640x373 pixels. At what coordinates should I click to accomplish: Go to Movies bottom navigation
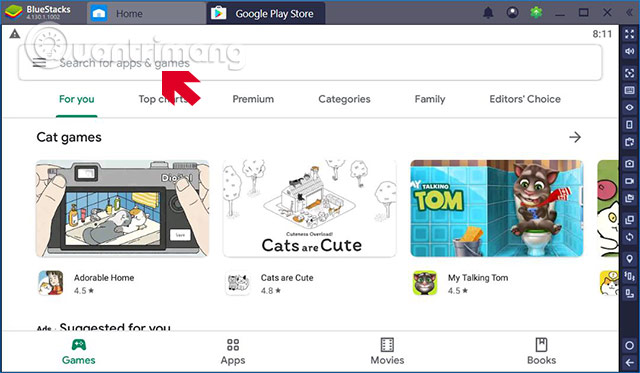387,352
